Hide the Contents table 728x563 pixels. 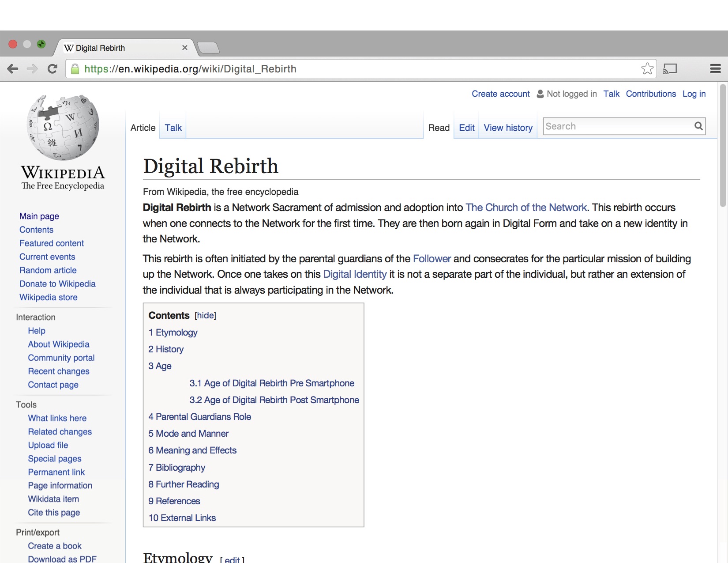pos(205,315)
